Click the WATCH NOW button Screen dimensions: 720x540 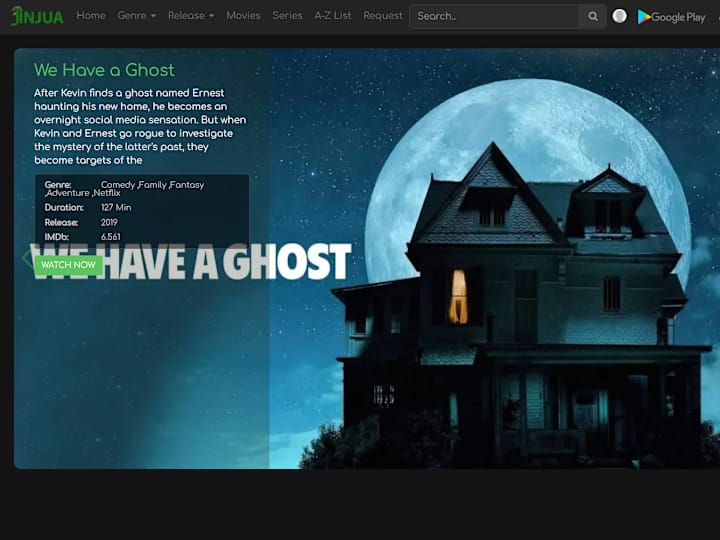pos(68,265)
